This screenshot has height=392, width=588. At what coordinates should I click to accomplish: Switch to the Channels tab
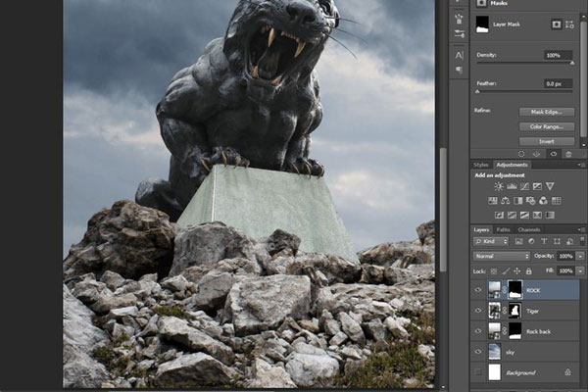click(x=529, y=229)
